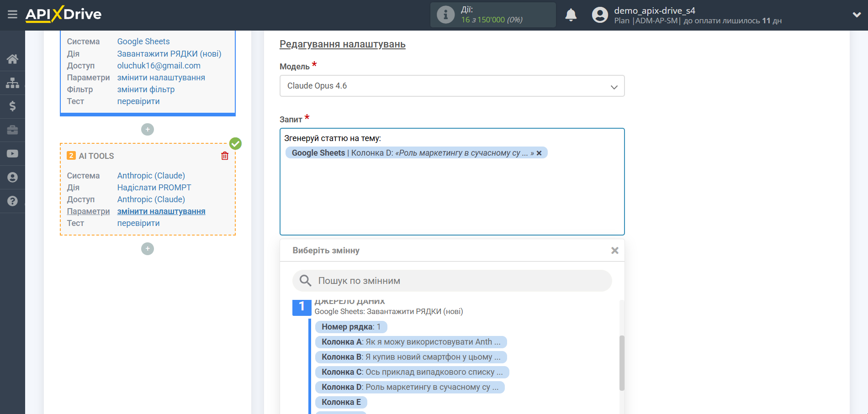Click the змінити налаштування link under Параметри

coord(161,211)
